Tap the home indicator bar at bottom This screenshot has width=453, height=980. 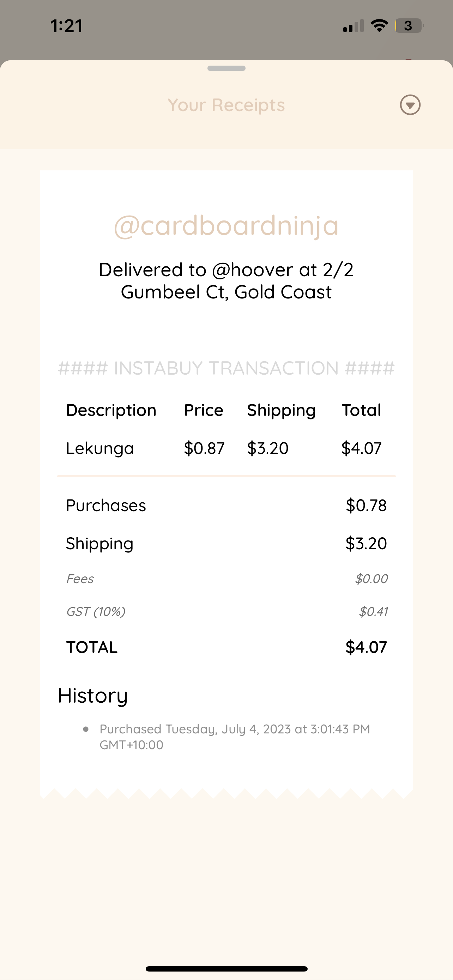[x=226, y=969]
